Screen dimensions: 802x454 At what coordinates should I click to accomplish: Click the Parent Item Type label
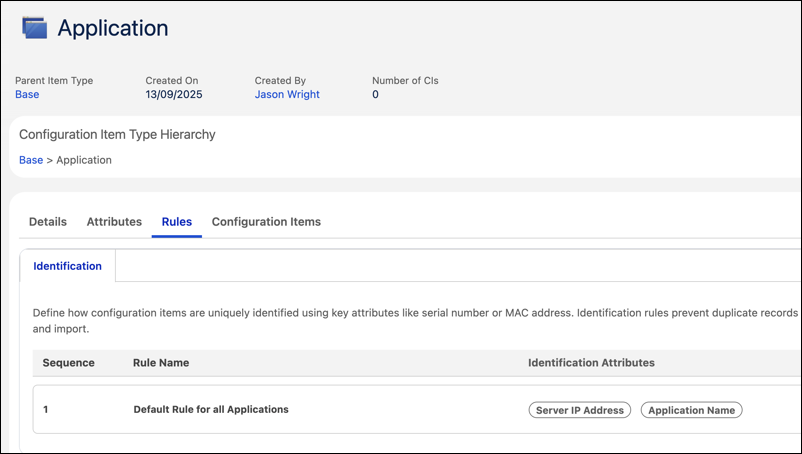point(54,81)
